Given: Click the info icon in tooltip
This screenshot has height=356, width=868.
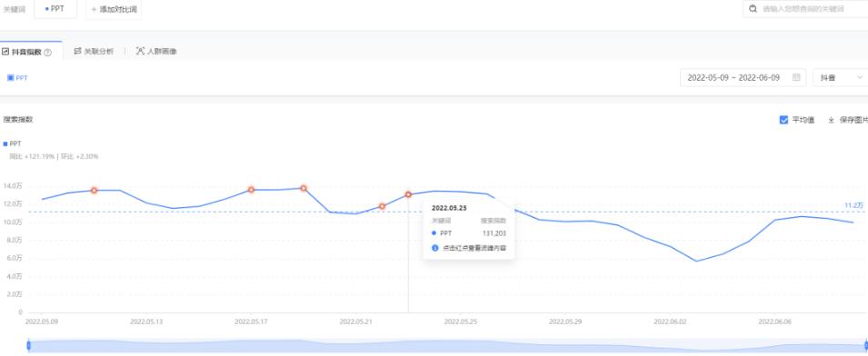Looking at the screenshot, I should point(434,248).
